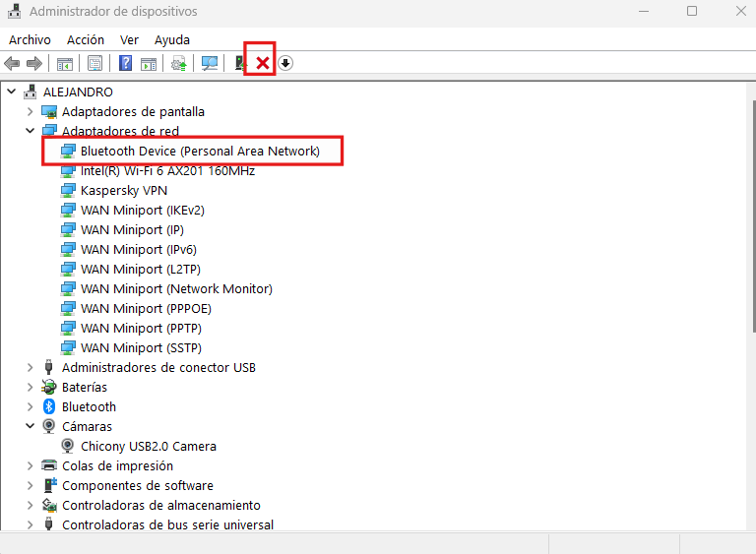Image resolution: width=756 pixels, height=554 pixels.
Task: Select WAN Miniport (IPv6)
Action: [x=139, y=249]
